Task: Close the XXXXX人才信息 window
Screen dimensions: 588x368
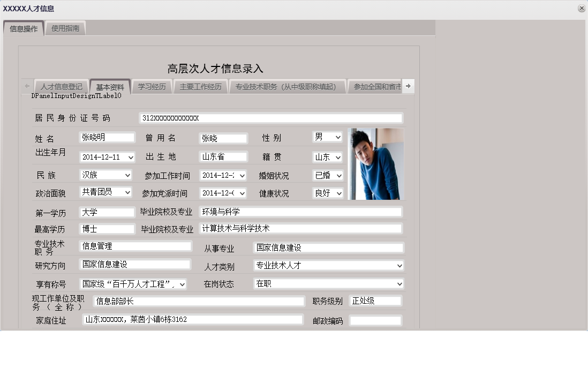Action: click(x=581, y=8)
